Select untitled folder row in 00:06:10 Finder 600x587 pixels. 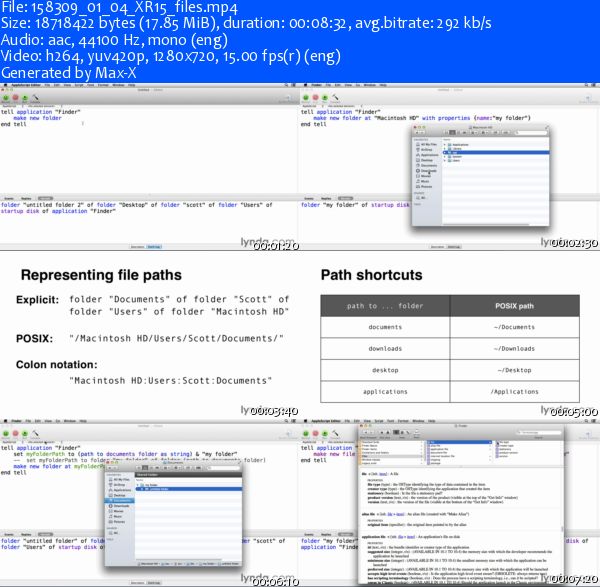[189, 489]
